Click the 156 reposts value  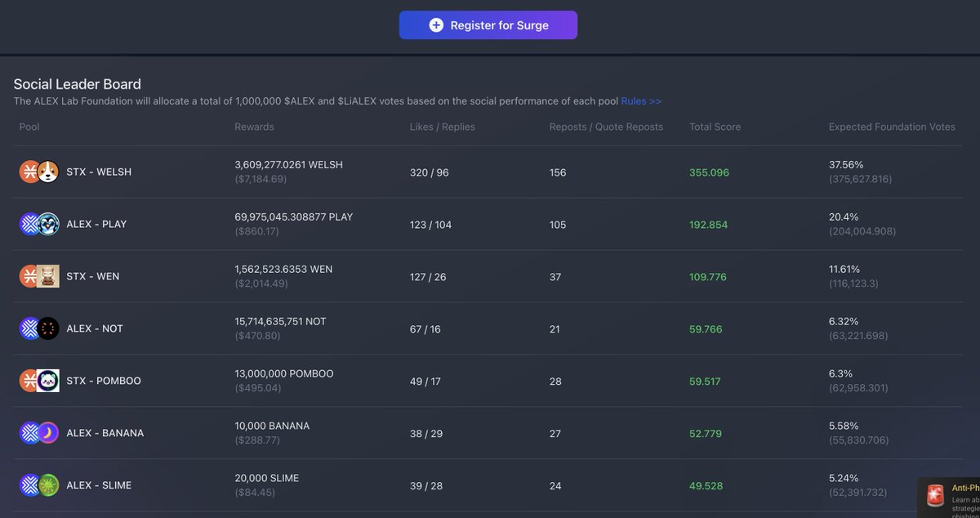point(558,172)
